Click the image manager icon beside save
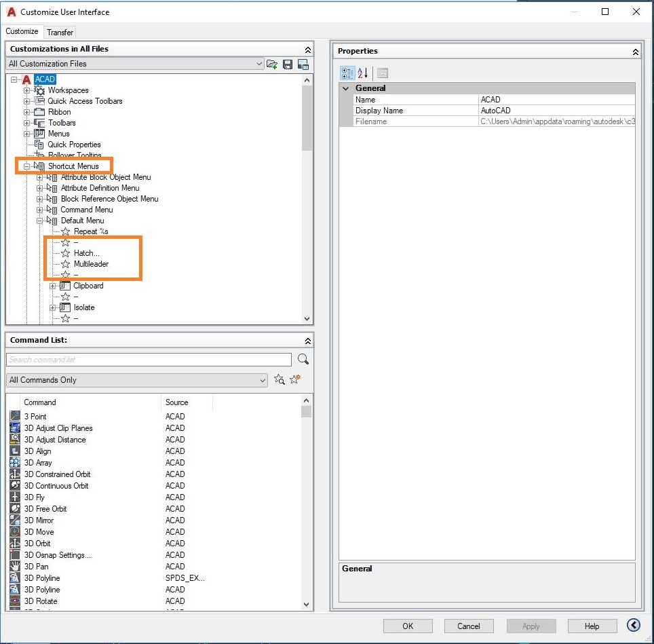 [x=303, y=64]
